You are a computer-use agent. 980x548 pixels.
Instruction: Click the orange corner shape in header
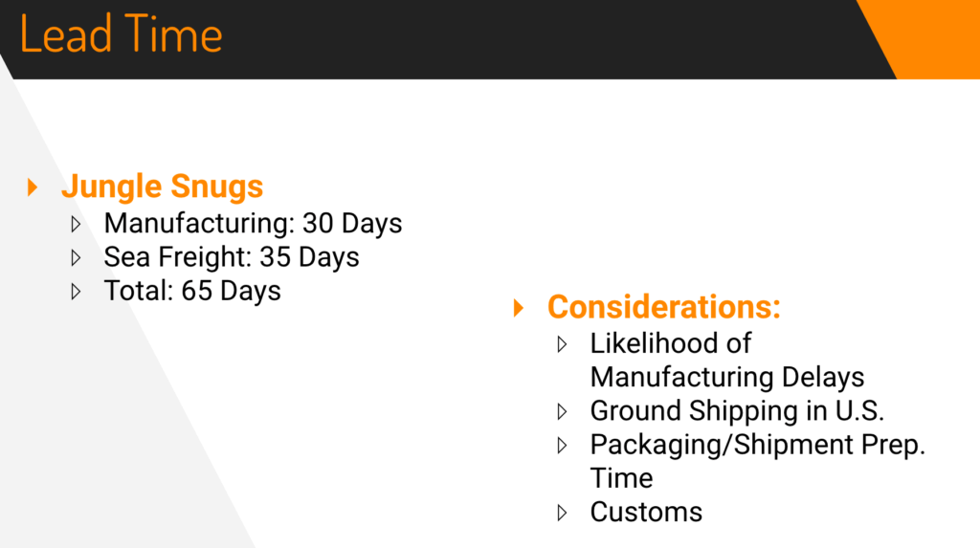[x=926, y=39]
